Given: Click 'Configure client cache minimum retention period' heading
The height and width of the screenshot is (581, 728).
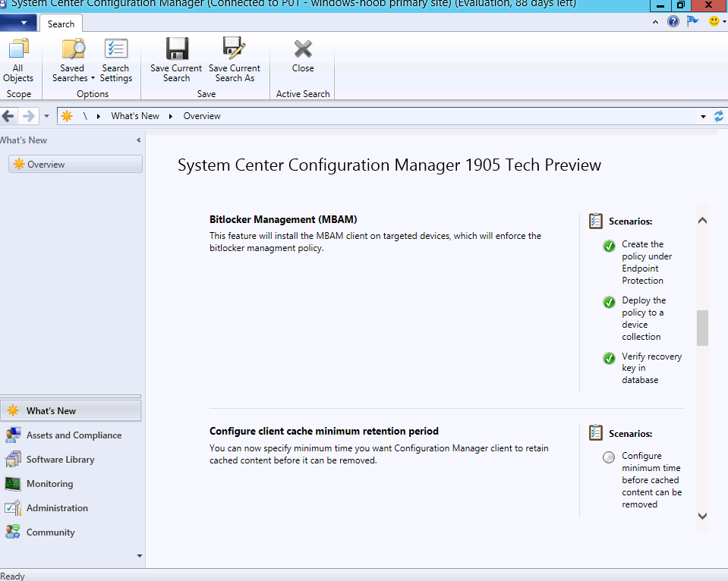Looking at the screenshot, I should coord(324,431).
